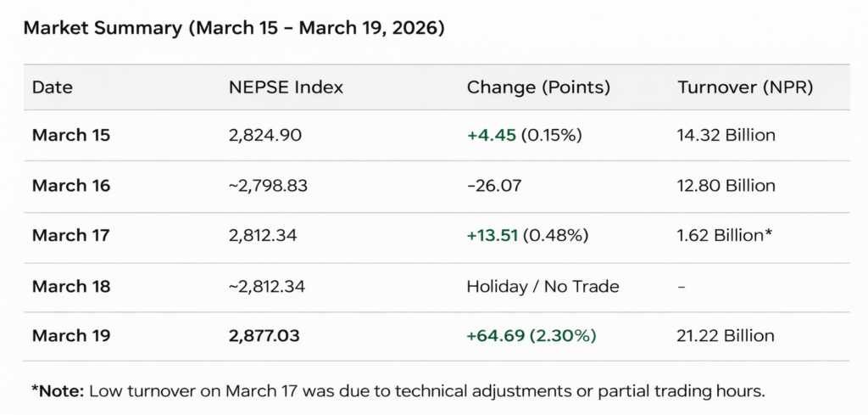Image resolution: width=868 pixels, height=415 pixels.
Task: Select the March 15 date cell
Action: coord(71,135)
